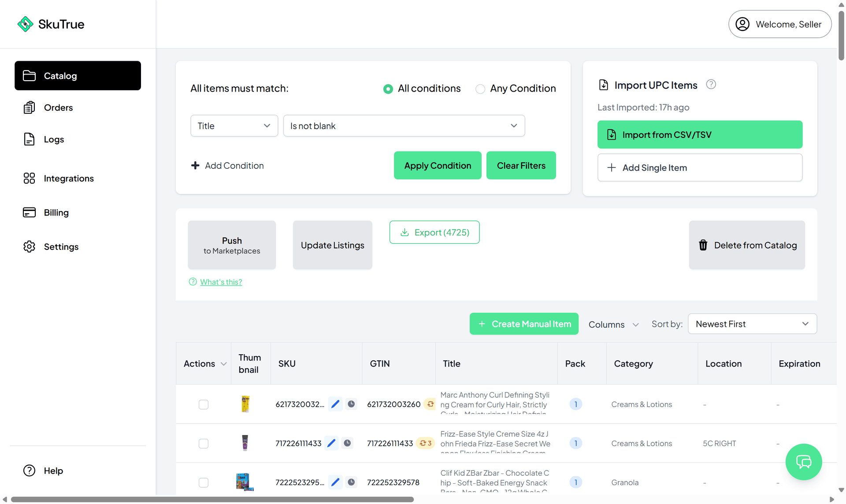Open the What's this? link
The width and height of the screenshot is (846, 504).
click(221, 282)
